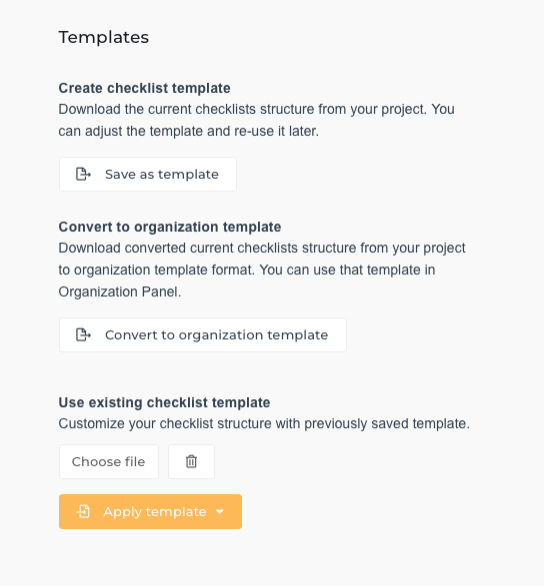Open file picker with Choose file
The image size is (544, 586).
(x=109, y=462)
